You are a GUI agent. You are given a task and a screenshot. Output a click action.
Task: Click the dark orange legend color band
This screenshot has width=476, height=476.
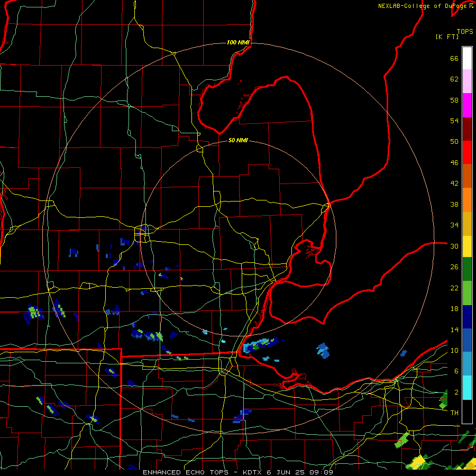(467, 176)
